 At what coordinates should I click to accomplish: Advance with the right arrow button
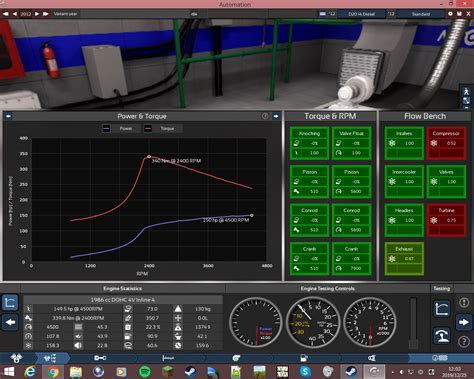[x=464, y=322]
